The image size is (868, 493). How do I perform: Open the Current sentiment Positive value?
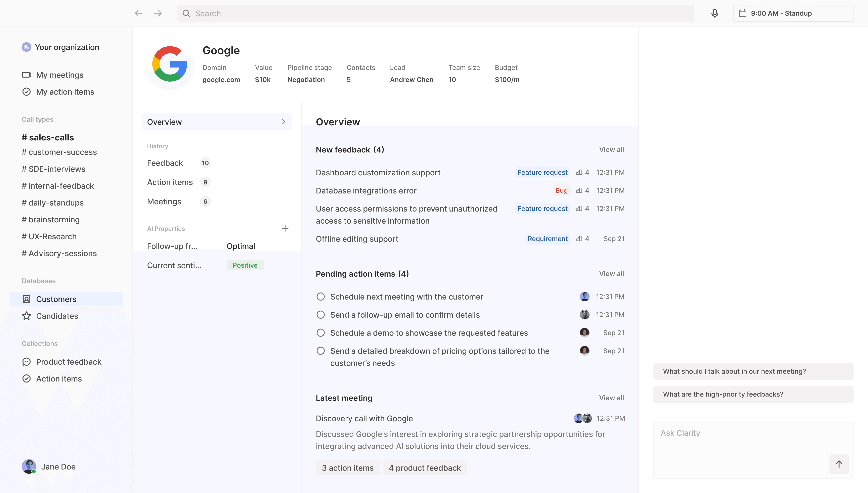pyautogui.click(x=245, y=265)
